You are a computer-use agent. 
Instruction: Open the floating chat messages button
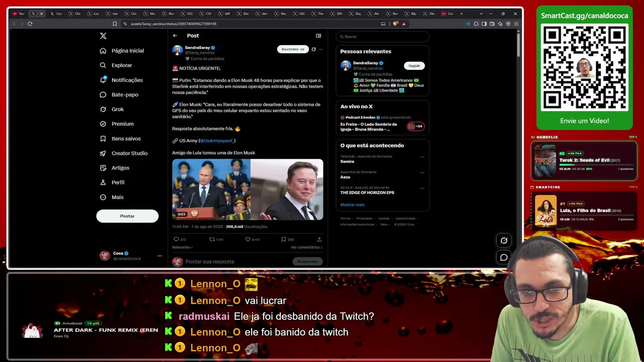coord(504,257)
